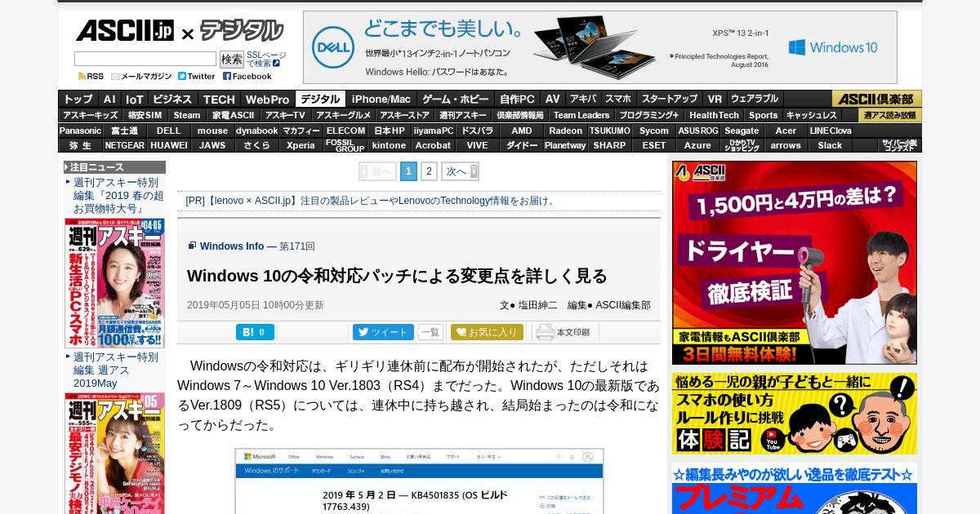Screen dimensions: 980x514
Task: Open the Dell XPS 13 banner ad
Action: coord(599,47)
